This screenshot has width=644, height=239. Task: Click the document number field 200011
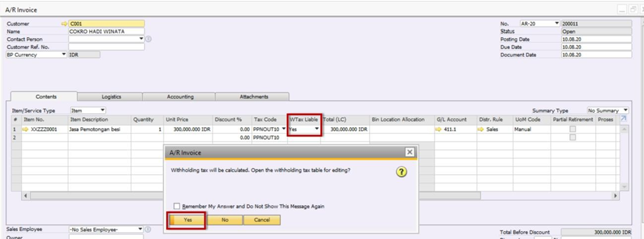[x=596, y=23]
